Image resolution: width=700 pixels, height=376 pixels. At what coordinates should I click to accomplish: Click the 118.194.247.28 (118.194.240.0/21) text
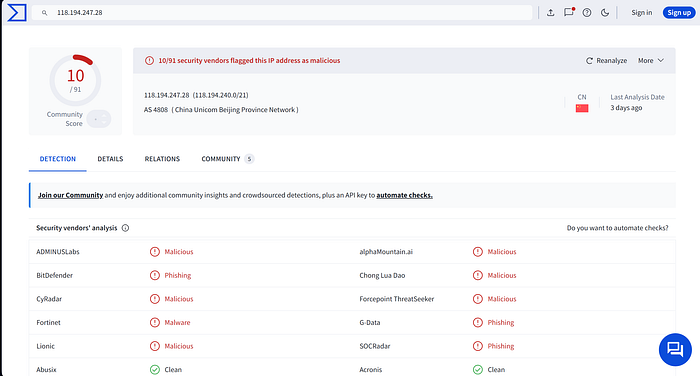point(196,95)
